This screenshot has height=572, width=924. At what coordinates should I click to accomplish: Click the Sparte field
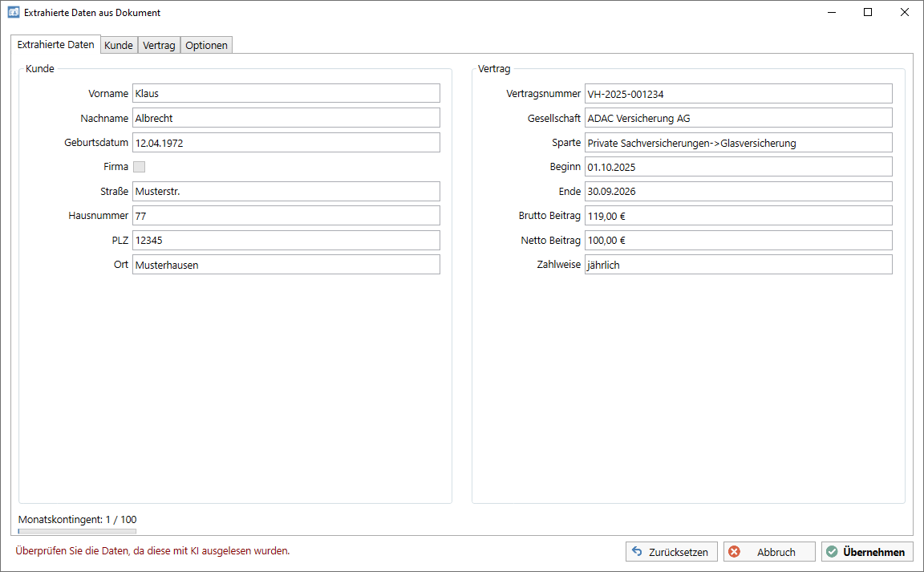(x=738, y=143)
